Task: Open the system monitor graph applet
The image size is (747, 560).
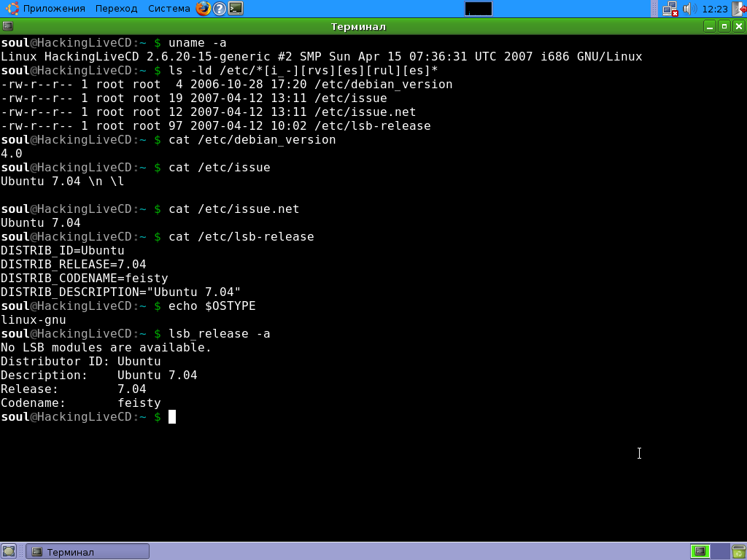Action: [x=478, y=9]
